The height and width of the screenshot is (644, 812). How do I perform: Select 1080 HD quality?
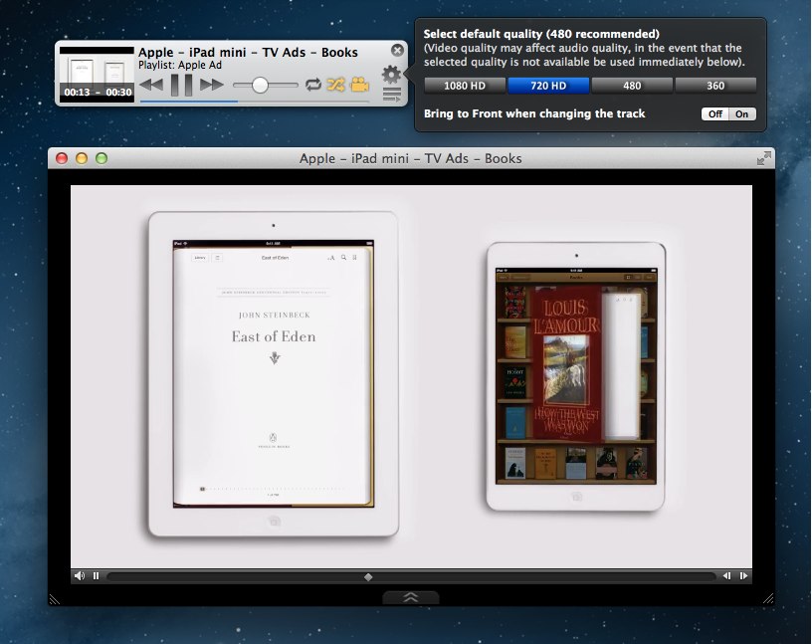point(465,86)
